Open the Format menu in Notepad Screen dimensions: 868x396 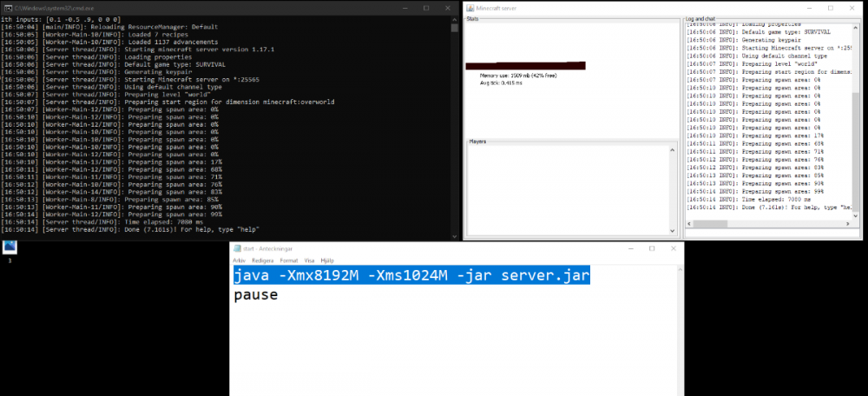tap(288, 260)
